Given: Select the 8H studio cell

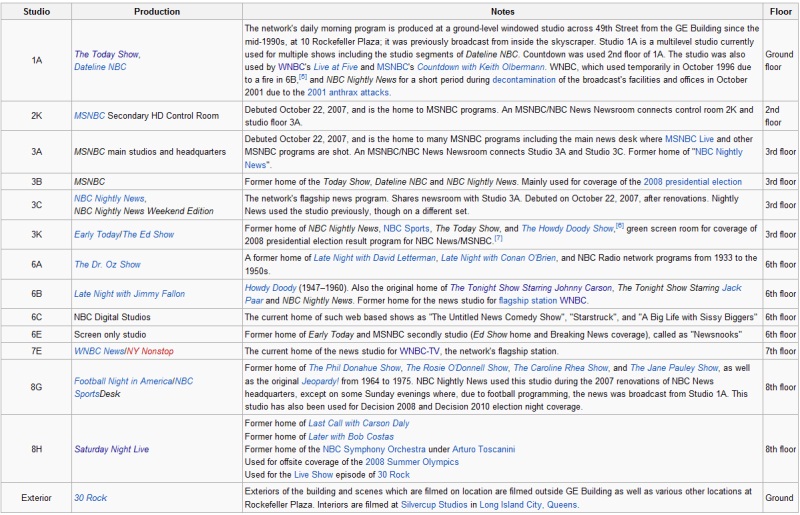Looking at the screenshot, I should [x=36, y=449].
